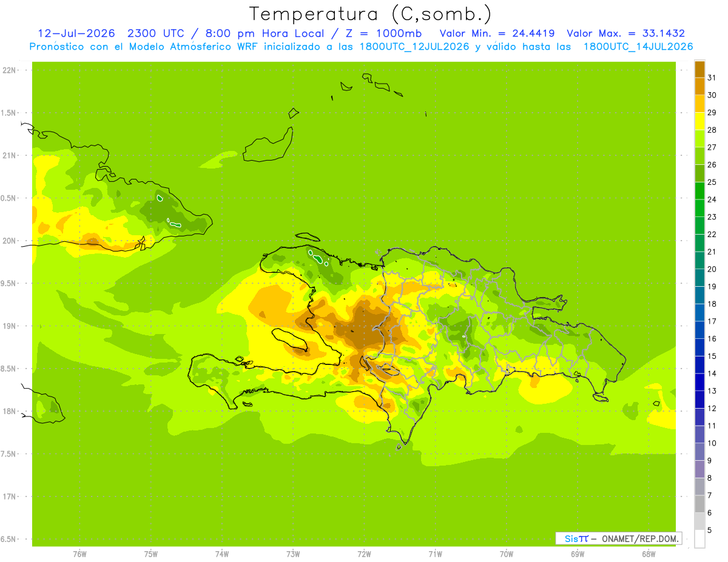Click the yellow swatch between 28 and 29
This screenshot has width=728, height=562.
tap(699, 122)
